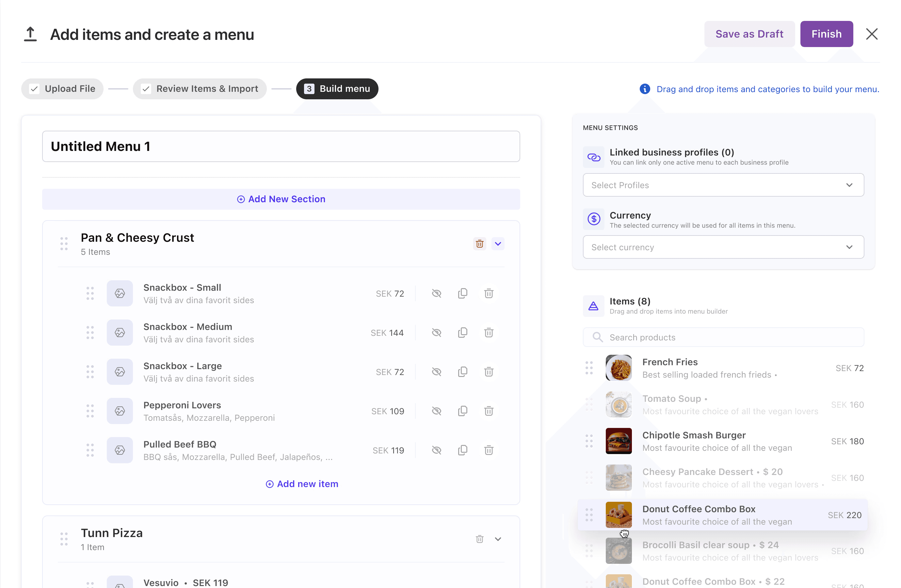Screen dimensions: 901x588
Task: Click the drag handle for Snackbox - Medium
Action: 90,333
